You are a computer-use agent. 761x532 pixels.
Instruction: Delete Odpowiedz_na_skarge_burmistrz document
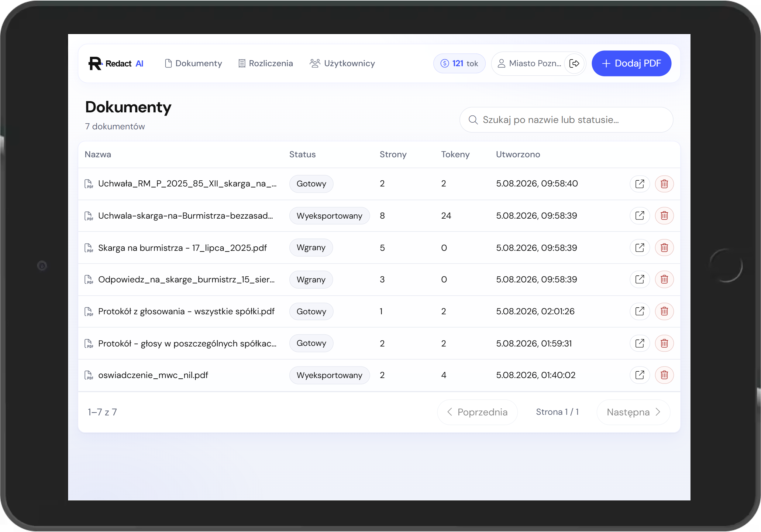(664, 279)
